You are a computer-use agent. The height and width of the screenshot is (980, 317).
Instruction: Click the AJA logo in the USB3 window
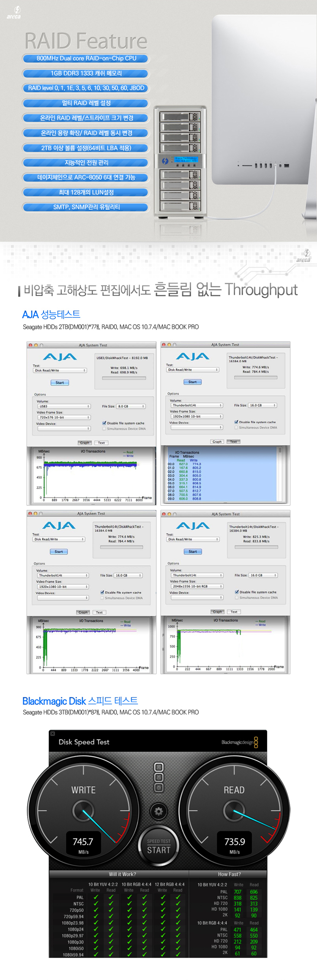click(60, 357)
